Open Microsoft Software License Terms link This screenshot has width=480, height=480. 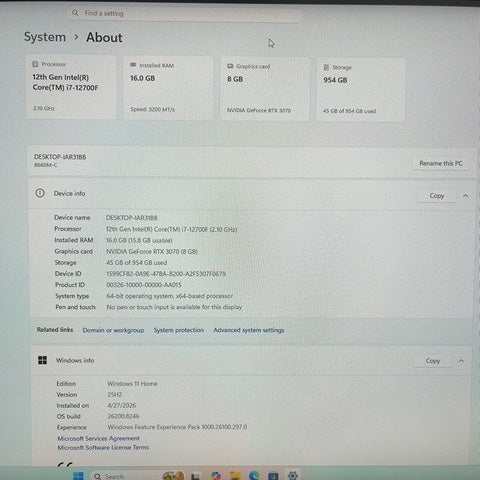(103, 447)
